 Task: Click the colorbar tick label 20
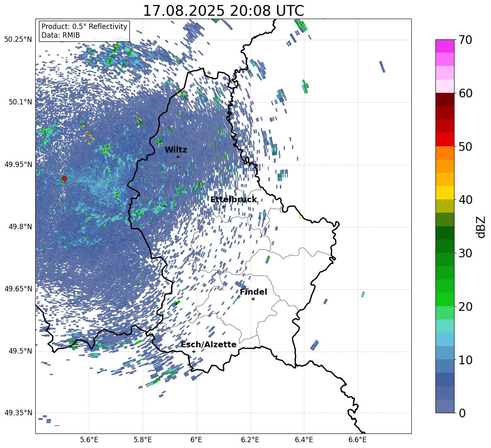[465, 306]
